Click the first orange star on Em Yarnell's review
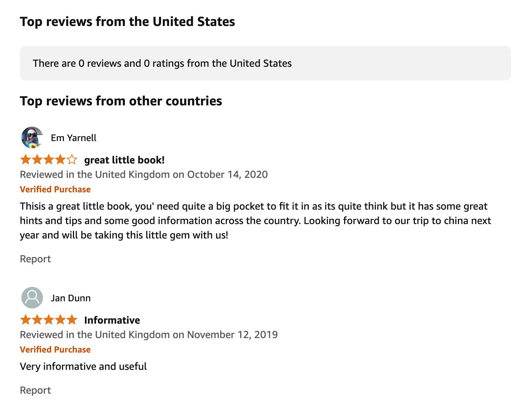Image resolution: width=520 pixels, height=420 pixels. pos(26,159)
